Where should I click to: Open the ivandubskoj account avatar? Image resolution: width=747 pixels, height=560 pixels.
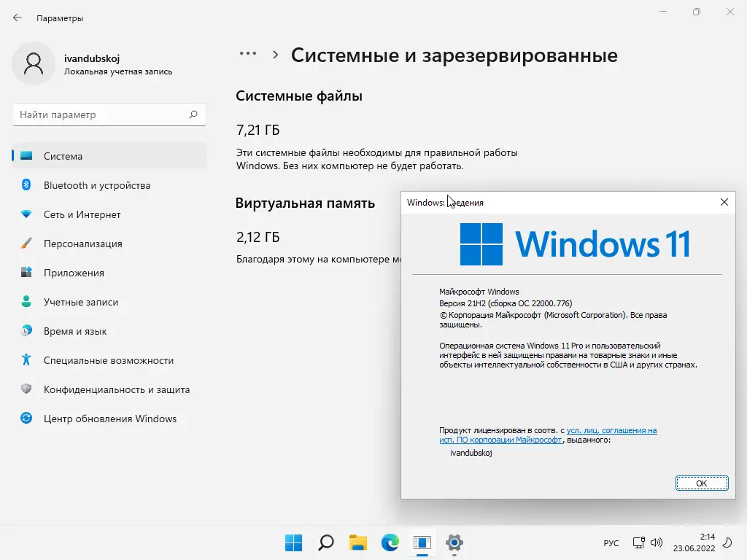(x=34, y=63)
